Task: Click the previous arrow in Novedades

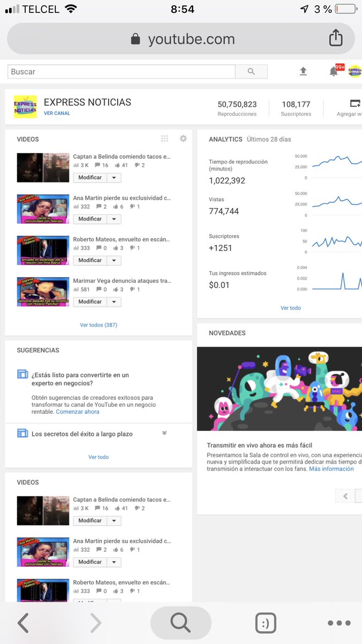Action: pyautogui.click(x=345, y=496)
